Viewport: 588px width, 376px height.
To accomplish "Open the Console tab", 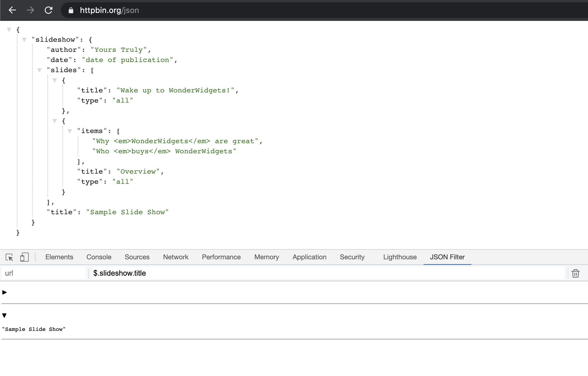I will (x=99, y=257).
